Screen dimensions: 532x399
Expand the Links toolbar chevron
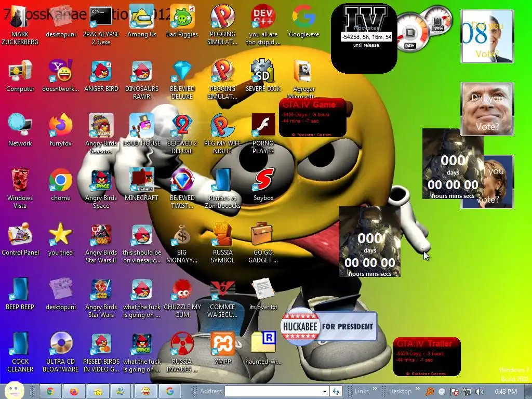tap(375, 389)
